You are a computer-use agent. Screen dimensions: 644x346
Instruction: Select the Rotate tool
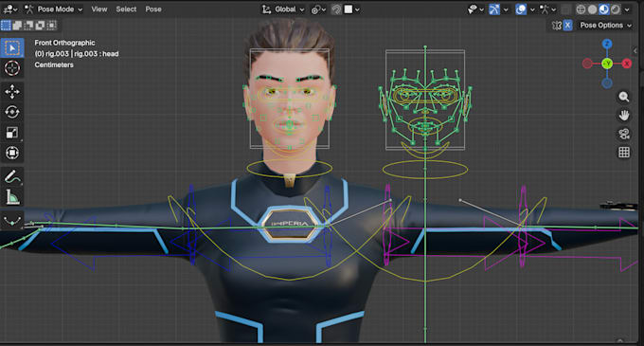point(12,112)
